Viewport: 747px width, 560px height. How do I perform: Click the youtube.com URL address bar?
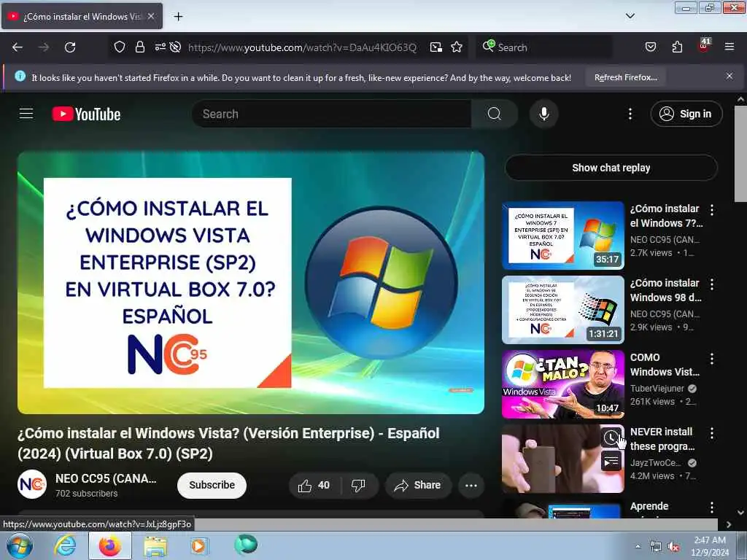pyautogui.click(x=303, y=47)
